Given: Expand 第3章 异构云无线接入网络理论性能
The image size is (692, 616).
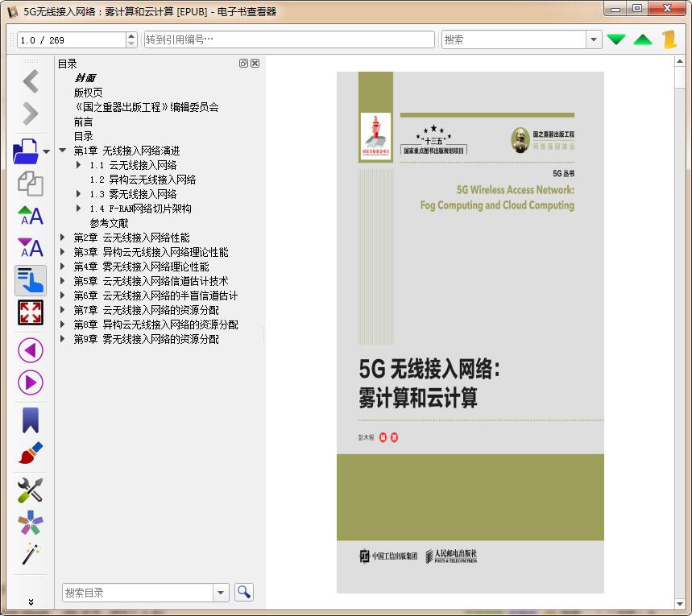Looking at the screenshot, I should click(x=63, y=252).
